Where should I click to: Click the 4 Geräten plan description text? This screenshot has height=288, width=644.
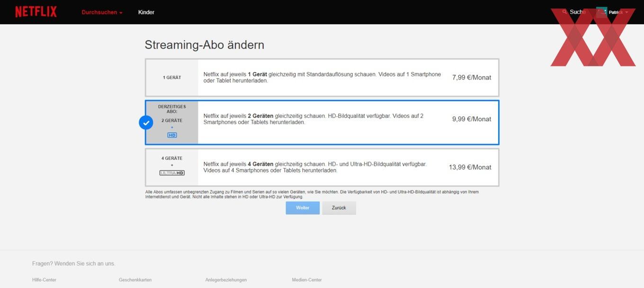(315, 167)
